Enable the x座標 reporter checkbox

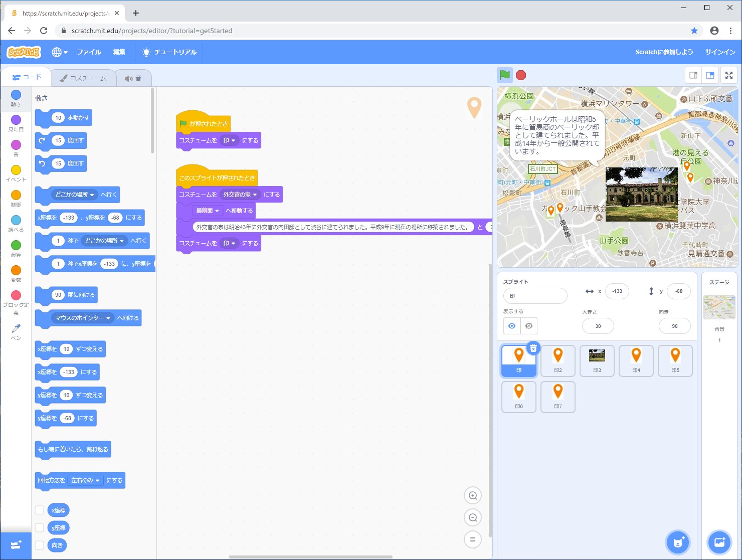pos(40,510)
